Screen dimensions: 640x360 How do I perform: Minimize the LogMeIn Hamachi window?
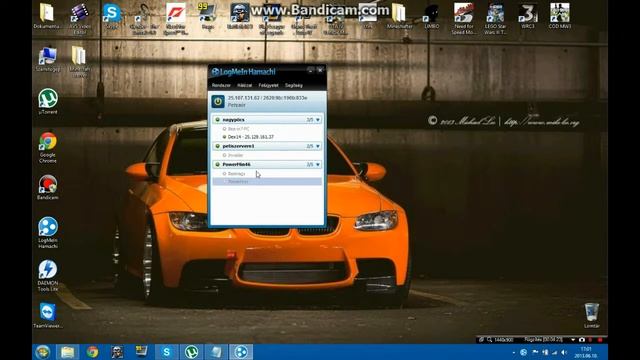[311, 70]
